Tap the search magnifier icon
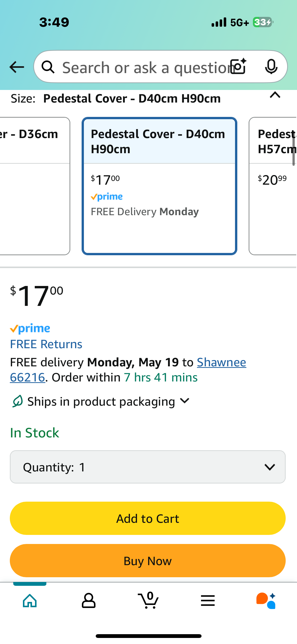The height and width of the screenshot is (644, 297). tap(48, 67)
